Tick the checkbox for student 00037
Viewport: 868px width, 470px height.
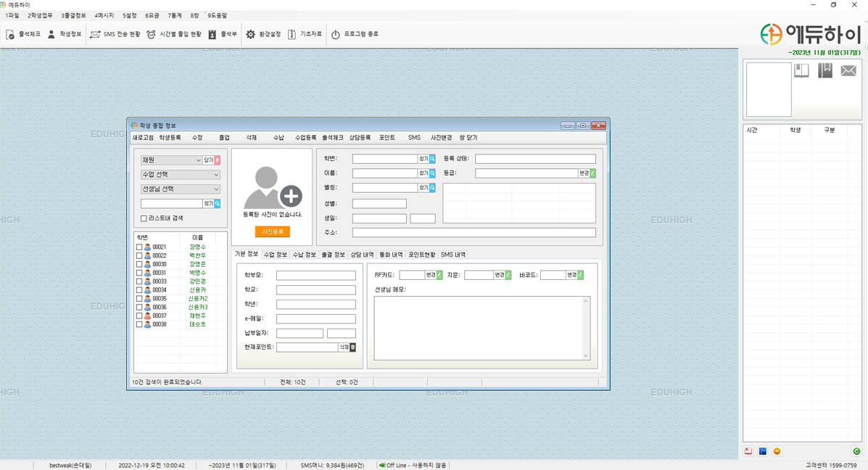(x=139, y=316)
